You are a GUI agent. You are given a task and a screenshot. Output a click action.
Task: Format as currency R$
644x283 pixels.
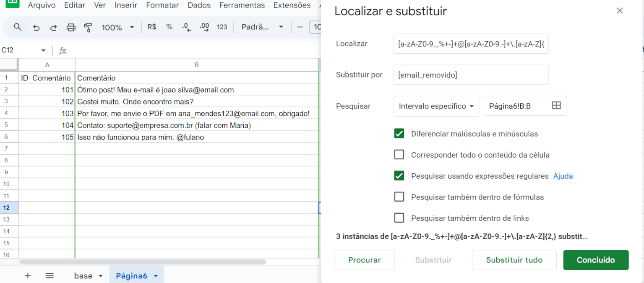click(x=152, y=27)
